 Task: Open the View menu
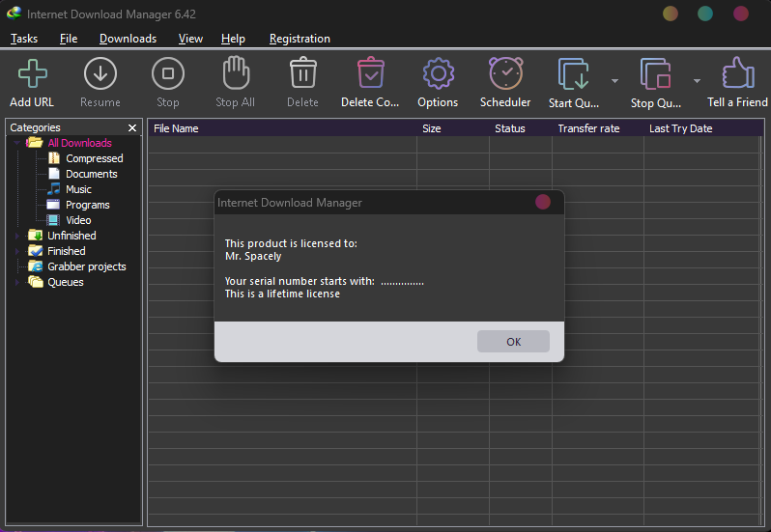tap(190, 39)
